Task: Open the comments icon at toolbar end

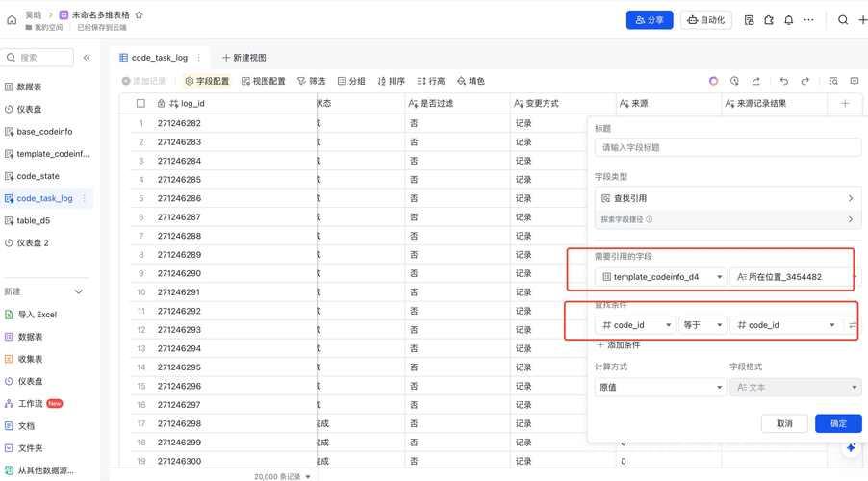Action: 855,81
